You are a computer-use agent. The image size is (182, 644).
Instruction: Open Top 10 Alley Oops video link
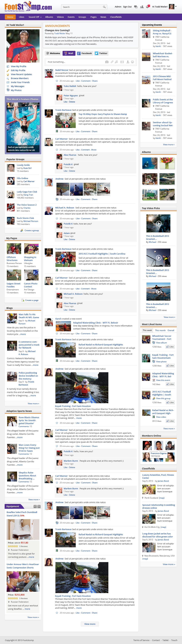coord(103,114)
